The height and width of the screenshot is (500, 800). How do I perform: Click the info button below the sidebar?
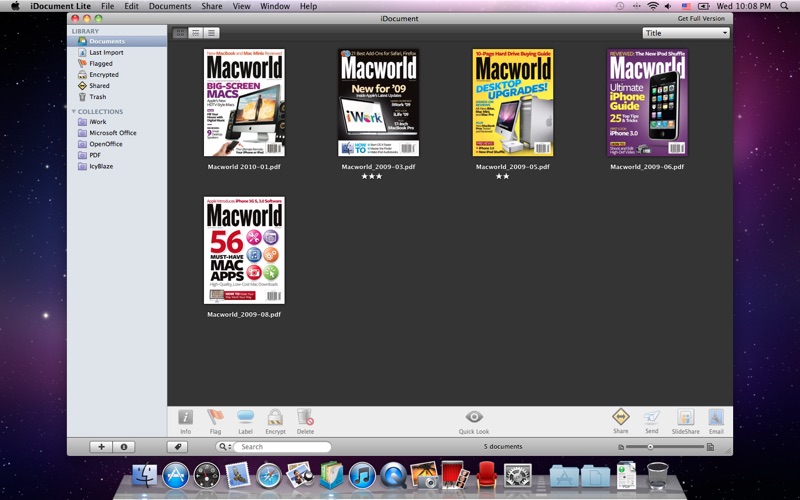tap(123, 447)
